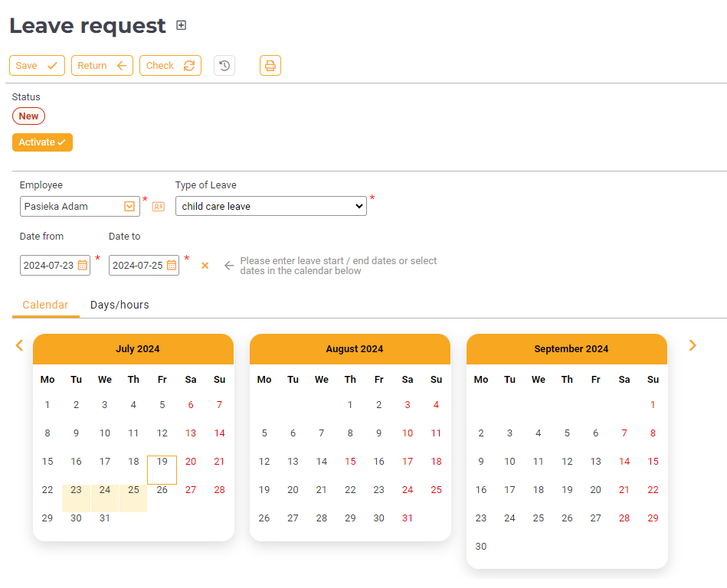Open employee card icon next to Employee field

[159, 207]
